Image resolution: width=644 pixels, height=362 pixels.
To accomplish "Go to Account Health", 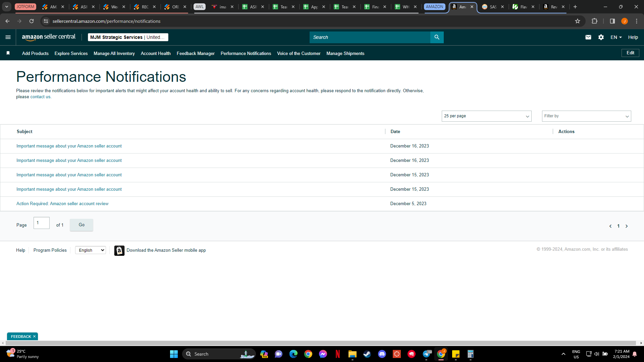I will [156, 53].
